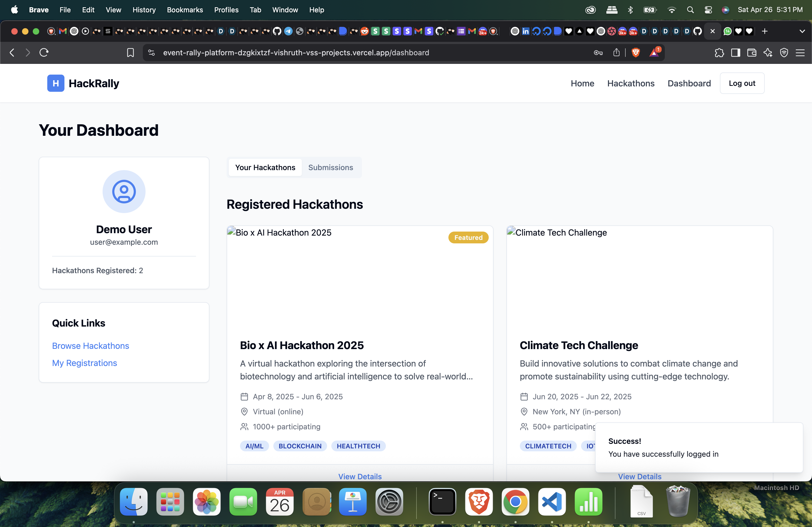
Task: View Details of Bio x AI Hackathon
Action: coord(360,476)
